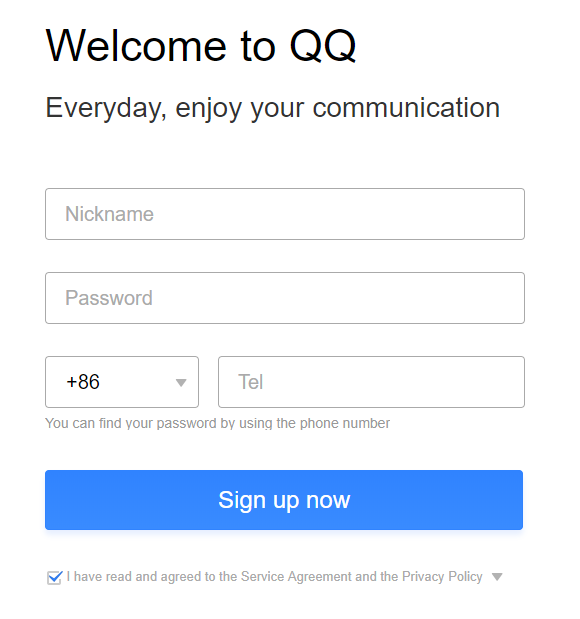Focus the Nickname input field
Screen dimensions: 580x619
tap(285, 214)
